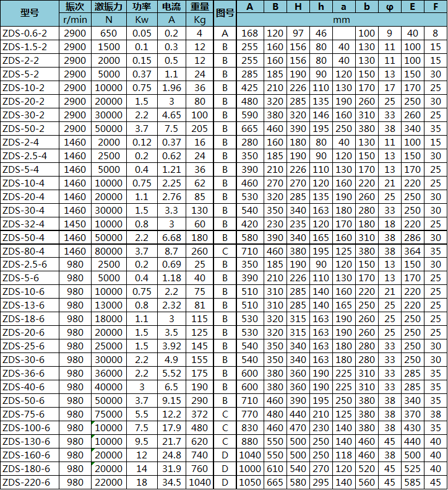The height and width of the screenshot is (490, 448).
Task: Select the 型号 header cell
Action: click(30, 13)
